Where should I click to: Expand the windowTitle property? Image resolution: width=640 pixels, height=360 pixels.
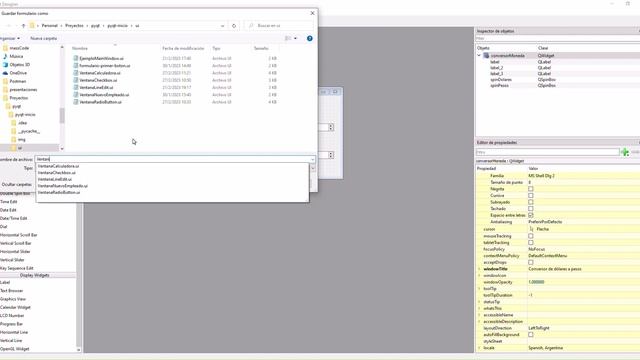pyautogui.click(x=480, y=269)
